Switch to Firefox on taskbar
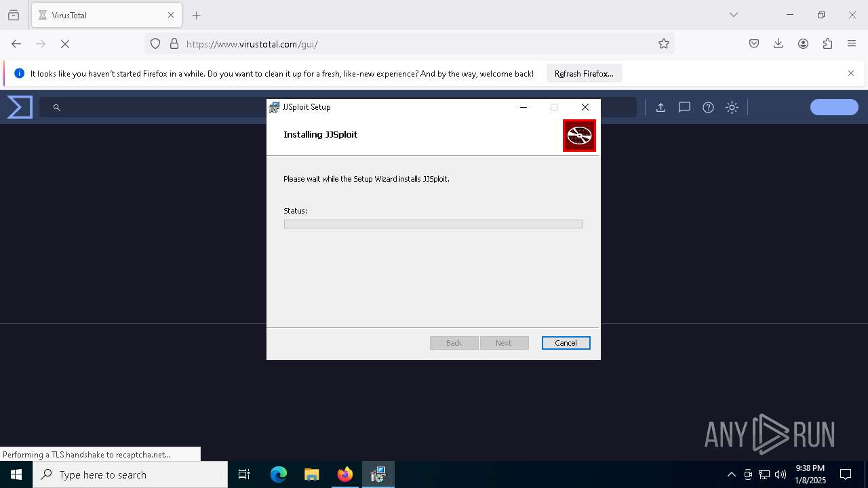The width and height of the screenshot is (868, 488). click(x=345, y=474)
